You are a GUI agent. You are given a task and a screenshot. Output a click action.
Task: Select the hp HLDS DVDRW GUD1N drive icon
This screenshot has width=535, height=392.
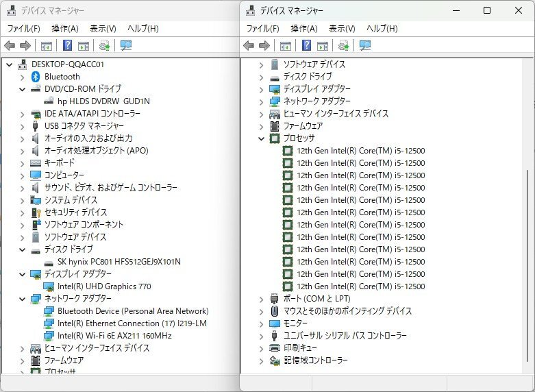click(49, 101)
